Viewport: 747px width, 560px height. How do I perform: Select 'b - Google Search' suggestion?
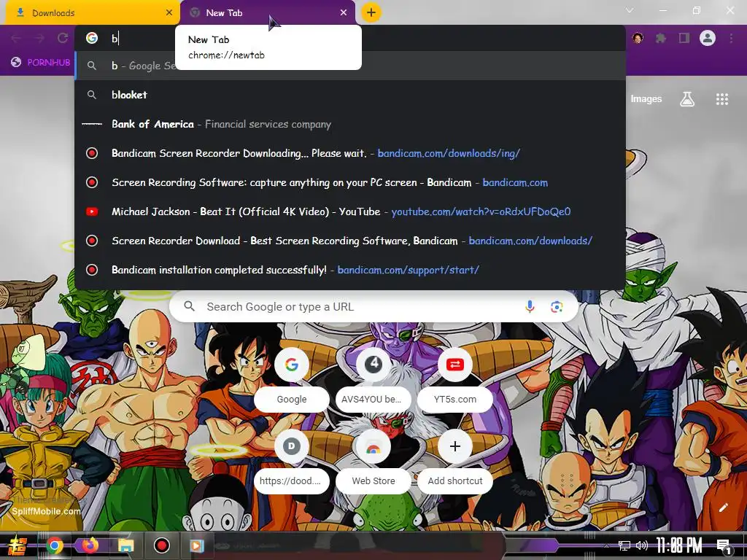350,66
